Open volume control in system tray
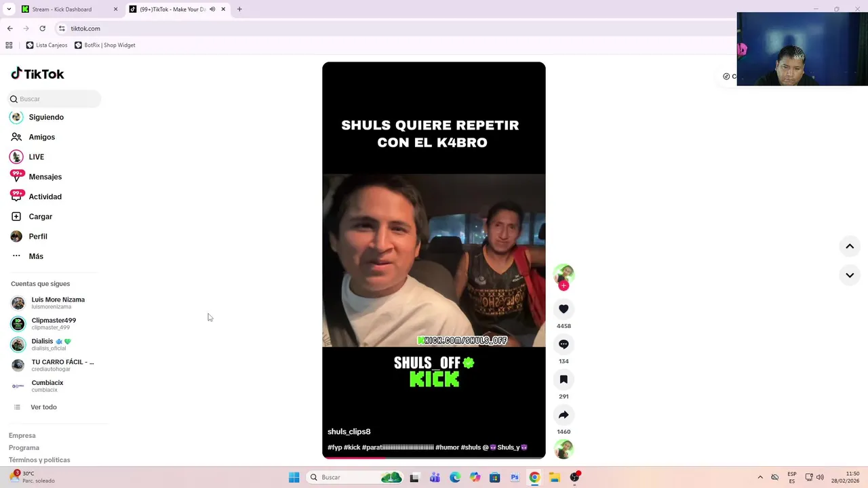The height and width of the screenshot is (488, 868). (x=820, y=478)
